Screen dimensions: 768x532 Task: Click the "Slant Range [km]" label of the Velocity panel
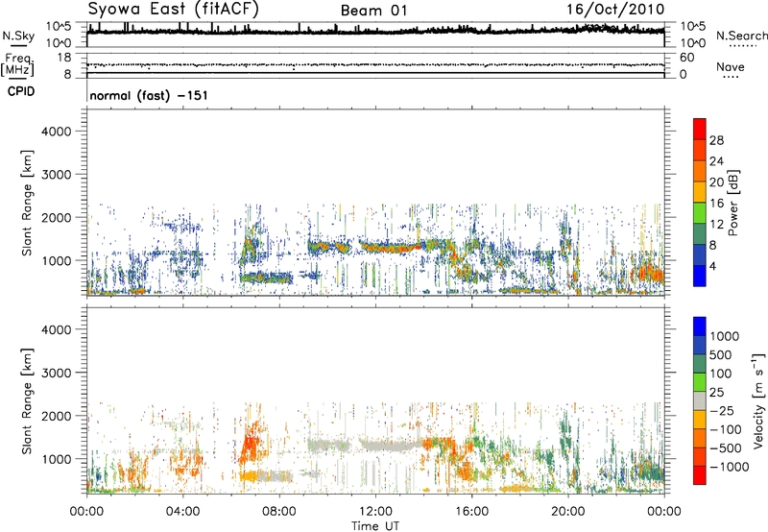pyautogui.click(x=27, y=401)
